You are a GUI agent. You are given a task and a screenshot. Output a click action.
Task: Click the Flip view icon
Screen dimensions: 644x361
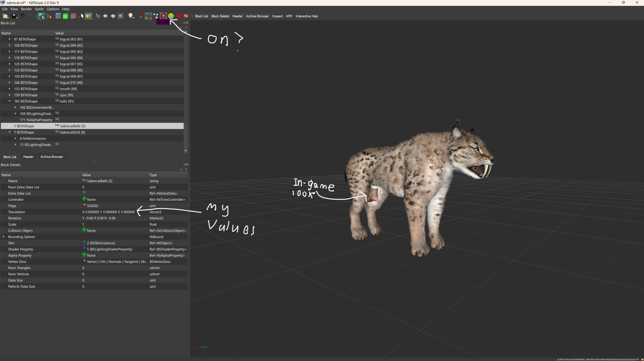pos(81,16)
